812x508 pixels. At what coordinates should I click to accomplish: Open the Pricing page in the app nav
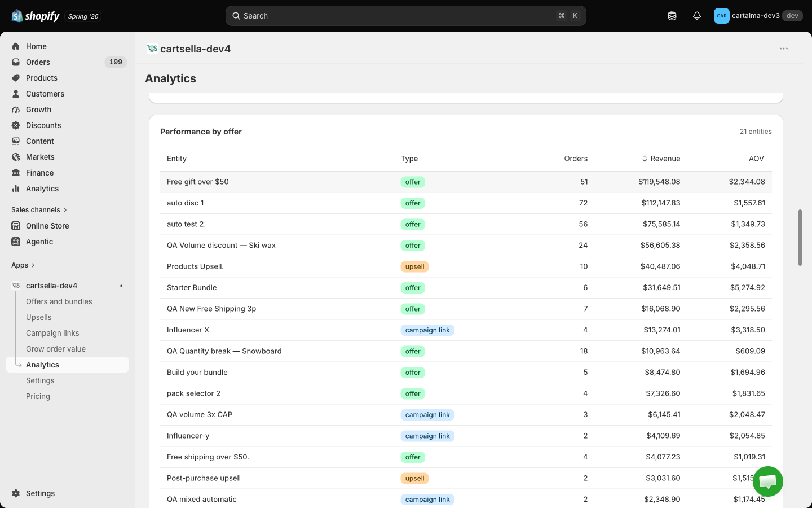pyautogui.click(x=38, y=396)
